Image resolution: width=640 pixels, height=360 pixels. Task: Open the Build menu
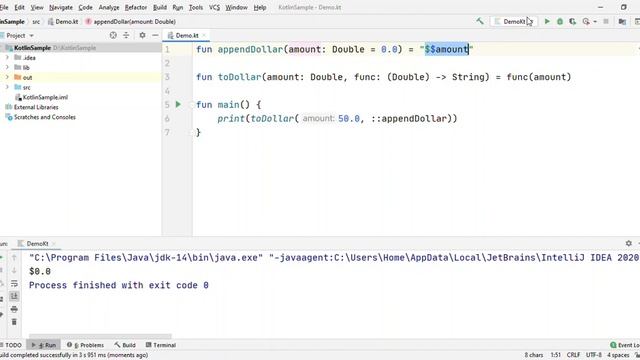point(160,7)
